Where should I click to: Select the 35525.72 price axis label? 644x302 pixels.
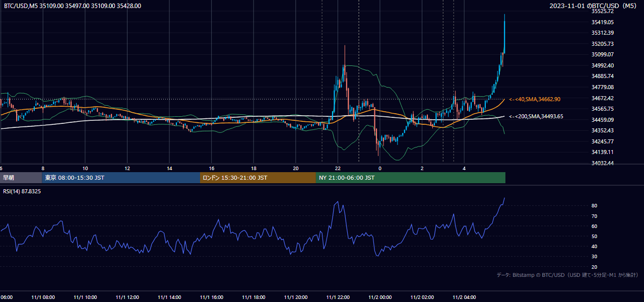tap(603, 11)
